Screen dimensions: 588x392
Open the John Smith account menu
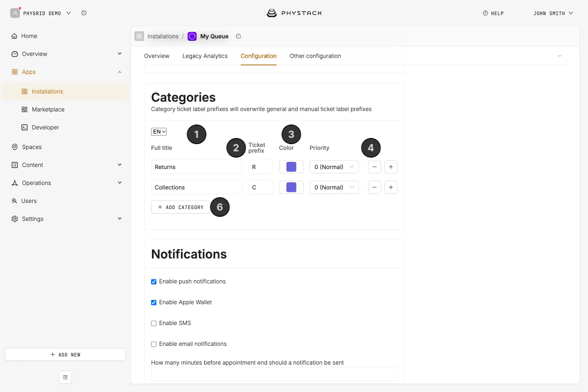(553, 13)
